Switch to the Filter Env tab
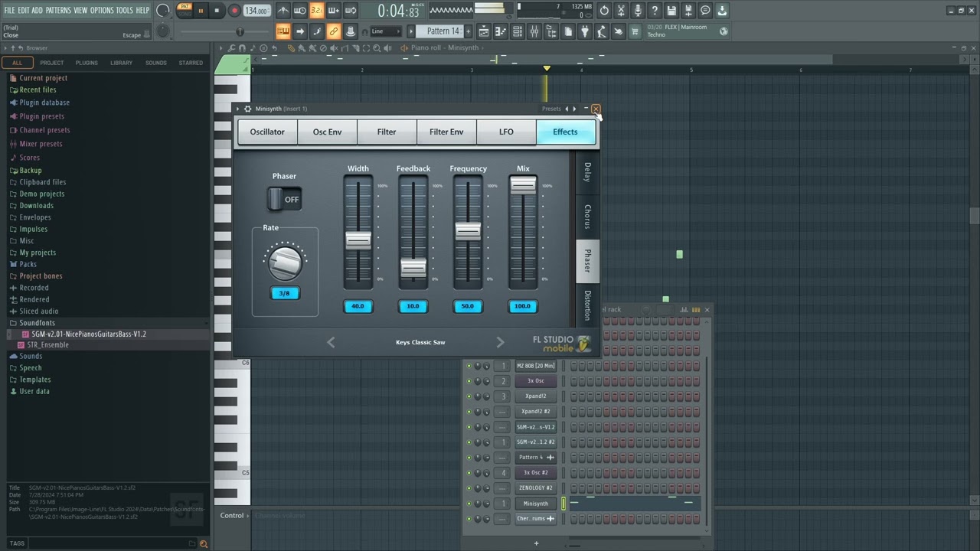The image size is (980, 551). click(446, 132)
